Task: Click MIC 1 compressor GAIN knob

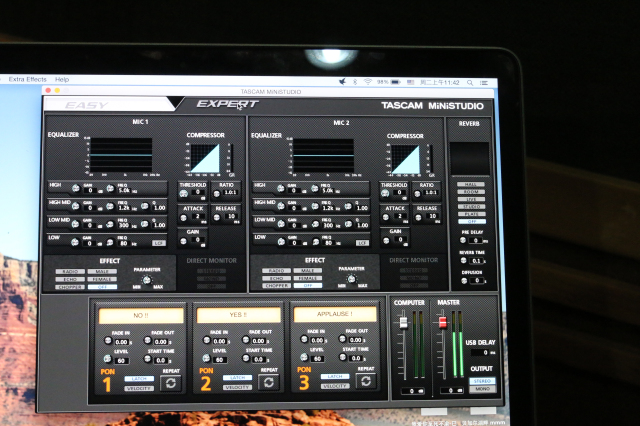Action: coord(184,241)
